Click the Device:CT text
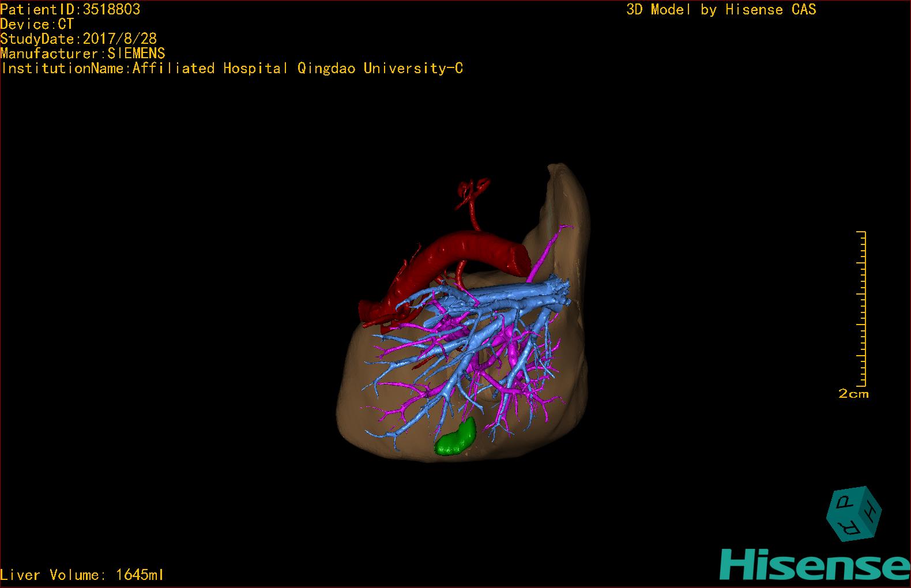 coord(37,24)
